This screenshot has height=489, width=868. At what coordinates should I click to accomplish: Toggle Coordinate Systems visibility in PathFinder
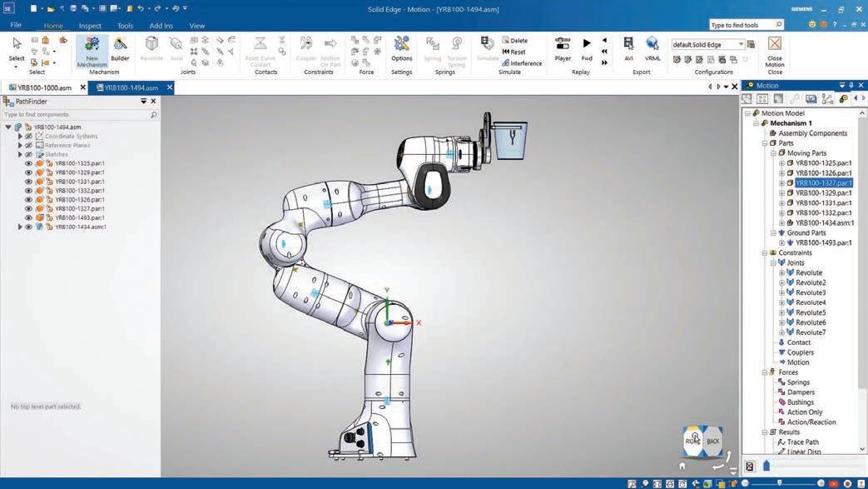tap(28, 137)
